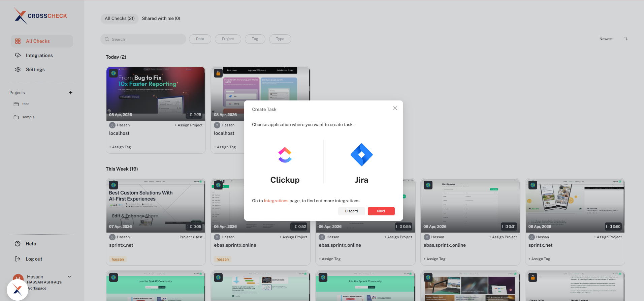Assign Tag on the 0:31 card
The width and height of the screenshot is (644, 301).
[x=434, y=259]
